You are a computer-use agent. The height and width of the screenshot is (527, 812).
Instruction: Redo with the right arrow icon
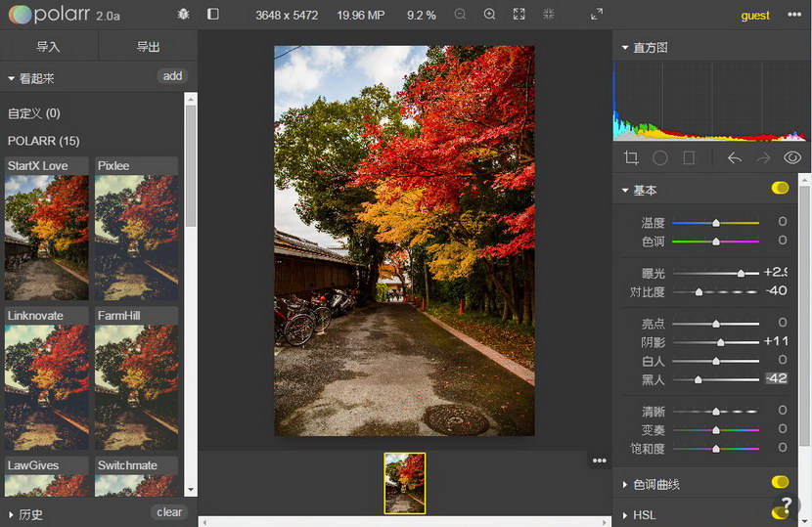pyautogui.click(x=763, y=157)
